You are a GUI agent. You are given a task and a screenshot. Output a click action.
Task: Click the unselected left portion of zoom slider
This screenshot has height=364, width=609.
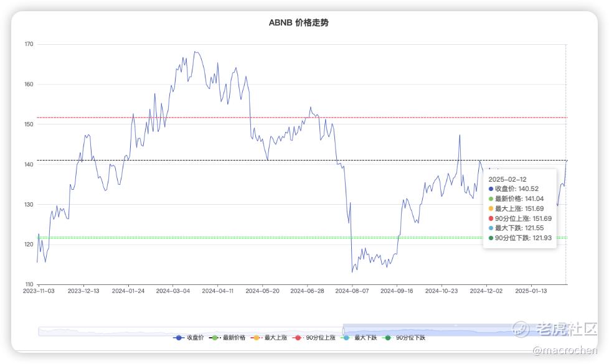point(191,332)
